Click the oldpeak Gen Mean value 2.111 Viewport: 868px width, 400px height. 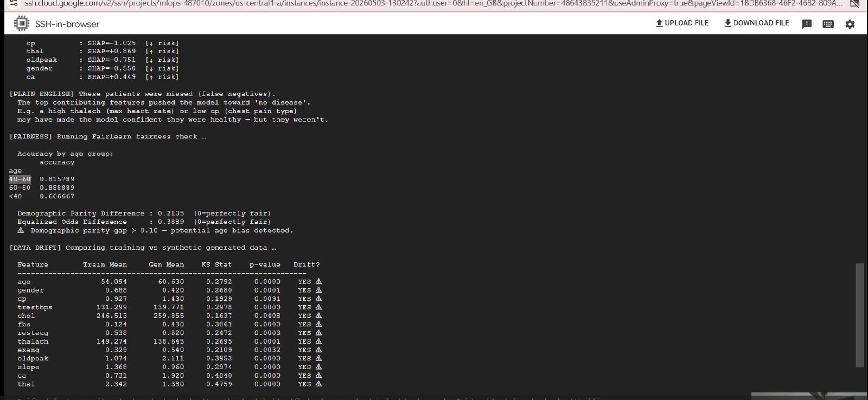[173, 359]
